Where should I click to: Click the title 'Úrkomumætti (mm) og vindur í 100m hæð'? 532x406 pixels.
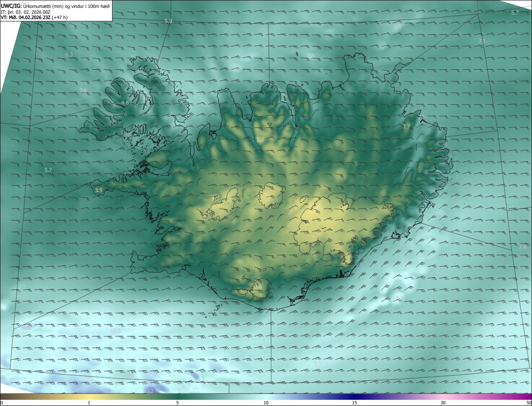66,6
